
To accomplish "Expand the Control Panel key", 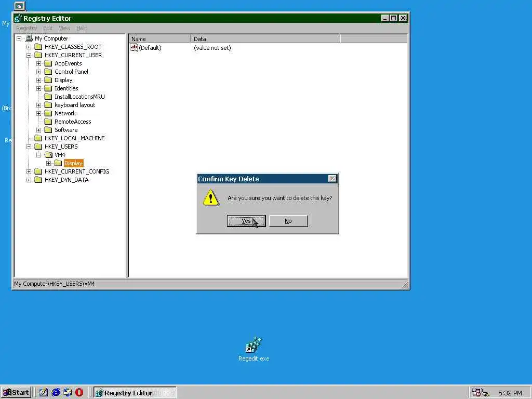I will tap(38, 72).
